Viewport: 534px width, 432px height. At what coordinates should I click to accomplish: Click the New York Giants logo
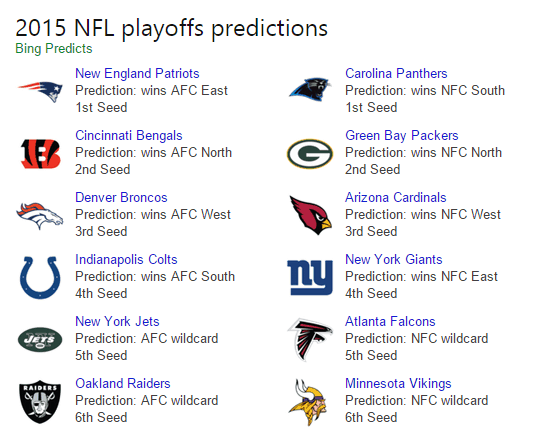310,278
